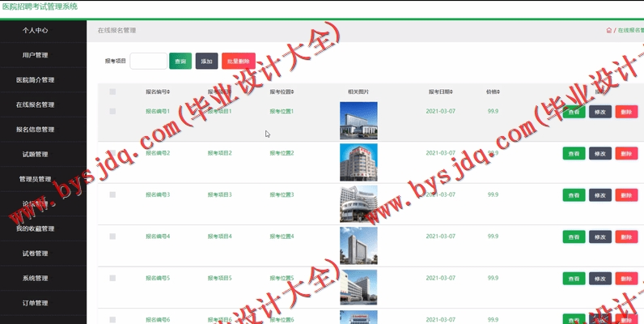Viewport: 644px width, 324px height.
Task: Click 修改 for 报名编号1 row
Action: [x=600, y=112]
